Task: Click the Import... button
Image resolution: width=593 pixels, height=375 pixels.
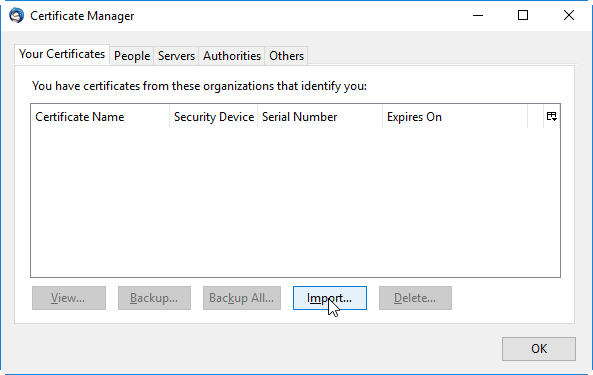Action: tap(330, 298)
